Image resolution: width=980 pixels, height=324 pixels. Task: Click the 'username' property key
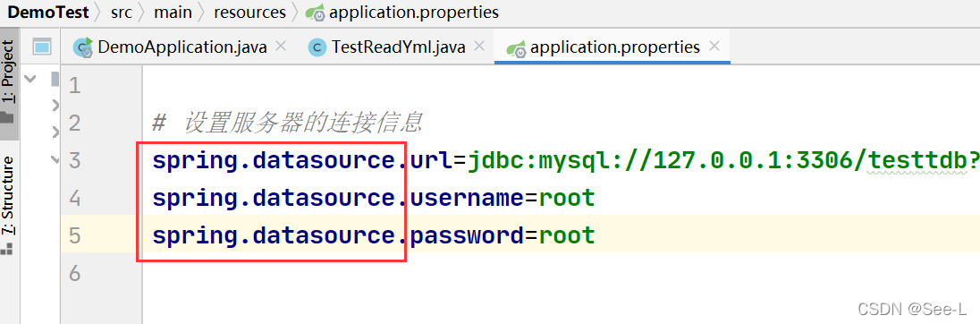[x=466, y=199]
